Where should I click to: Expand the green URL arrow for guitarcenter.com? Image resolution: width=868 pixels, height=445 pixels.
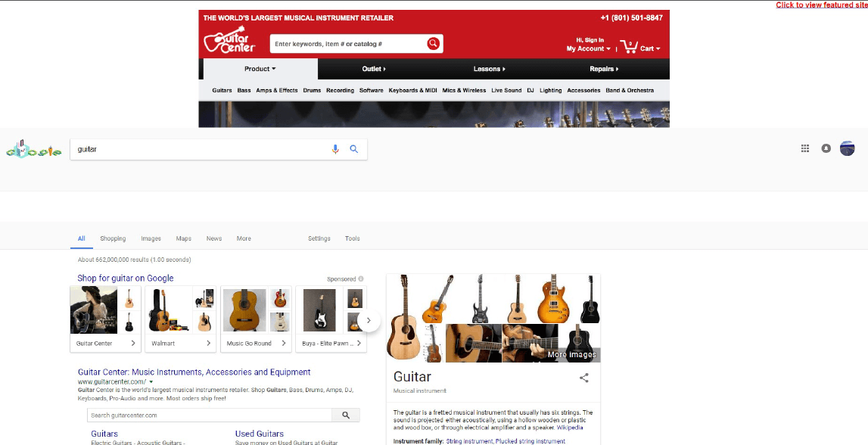tap(151, 382)
